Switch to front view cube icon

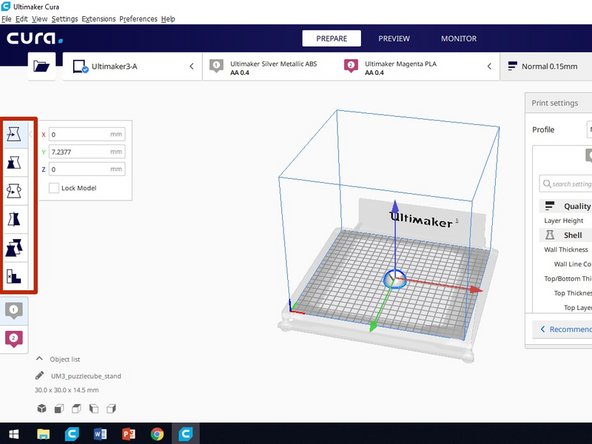[x=59, y=408]
